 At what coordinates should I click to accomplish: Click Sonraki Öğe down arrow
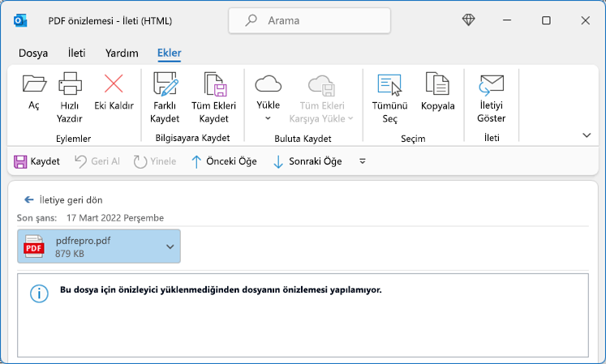(278, 161)
